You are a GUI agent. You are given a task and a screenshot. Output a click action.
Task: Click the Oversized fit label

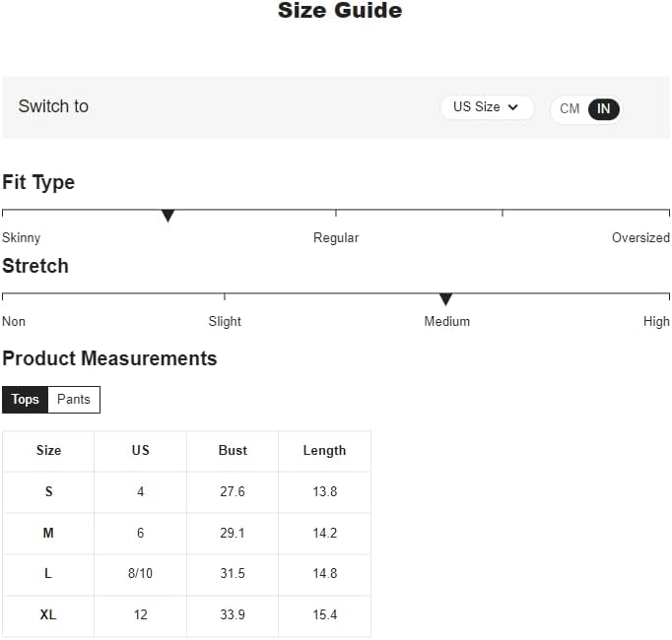click(x=640, y=237)
